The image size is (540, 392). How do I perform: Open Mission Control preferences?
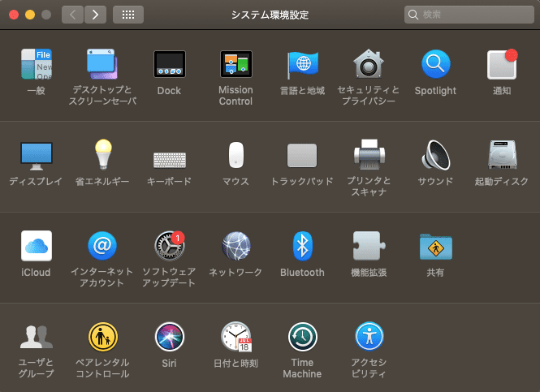(236, 64)
